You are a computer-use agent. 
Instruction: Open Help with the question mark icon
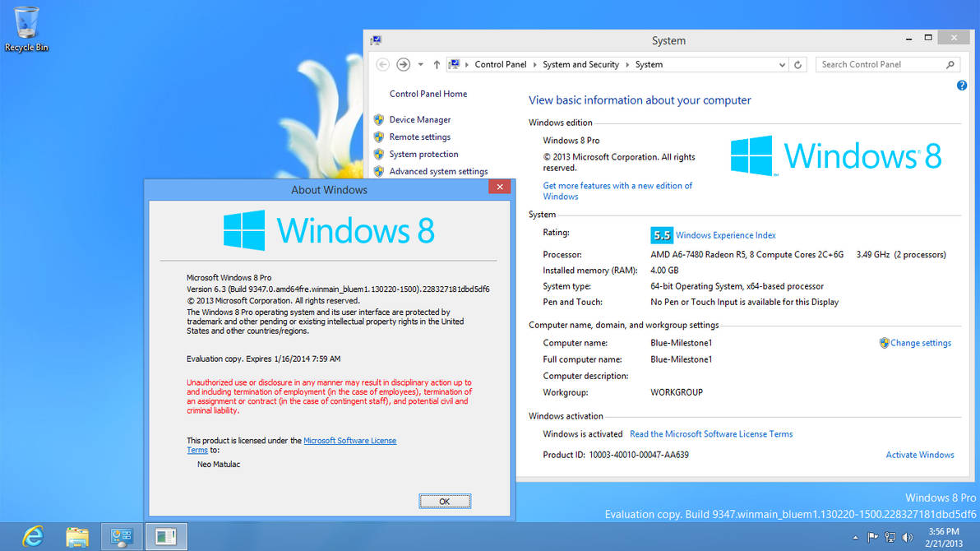point(961,86)
